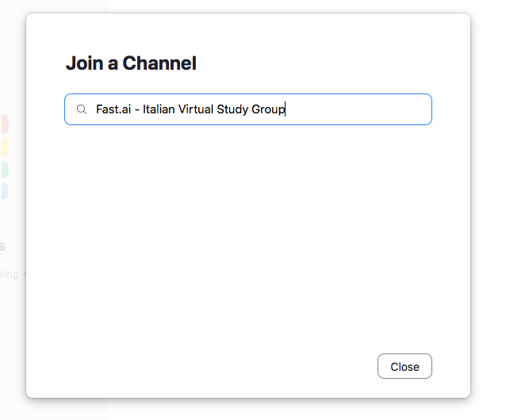Click the green icon behind the dialog
This screenshot has width=506, height=420.
(x=4, y=170)
